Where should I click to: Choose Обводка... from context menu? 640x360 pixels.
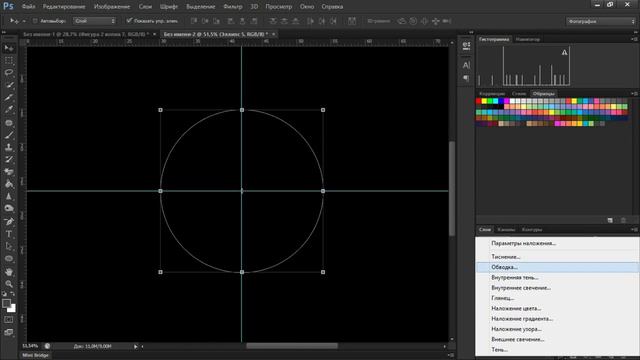tap(557, 267)
